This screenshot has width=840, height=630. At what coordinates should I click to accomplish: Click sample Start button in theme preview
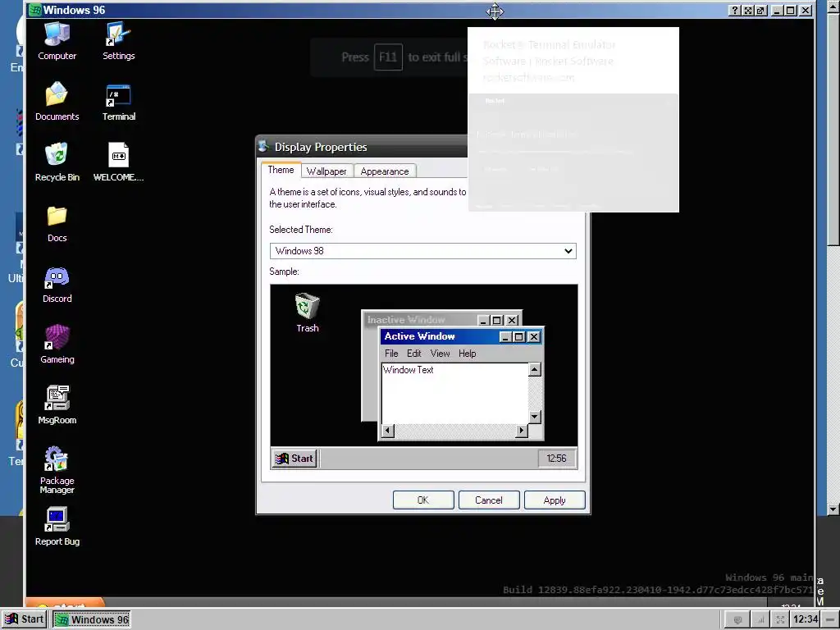pyautogui.click(x=294, y=459)
